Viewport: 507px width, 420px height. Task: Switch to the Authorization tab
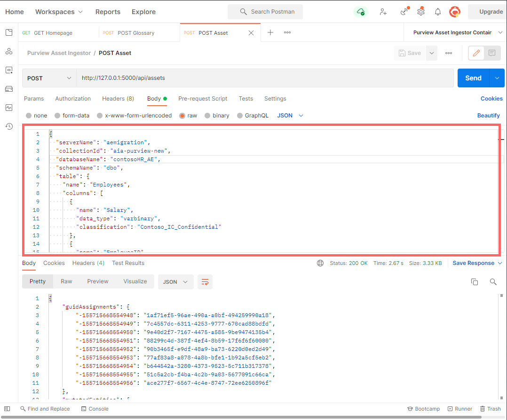click(x=73, y=99)
